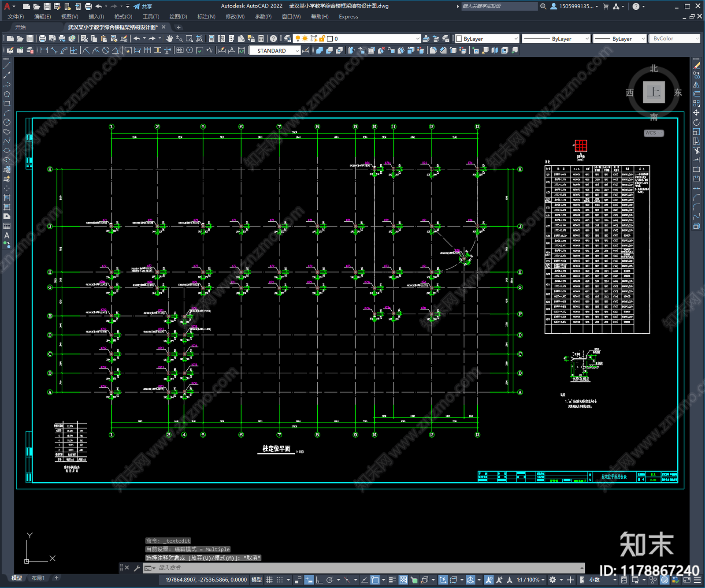Click the Hatch tool in the left toolbar
Screen dimensions: 705x588
(x=7, y=197)
